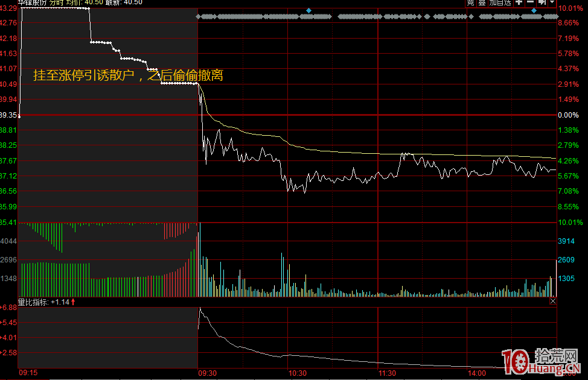Open the dropdown arrow at top right
The image size is (588, 380).
tap(552, 2)
